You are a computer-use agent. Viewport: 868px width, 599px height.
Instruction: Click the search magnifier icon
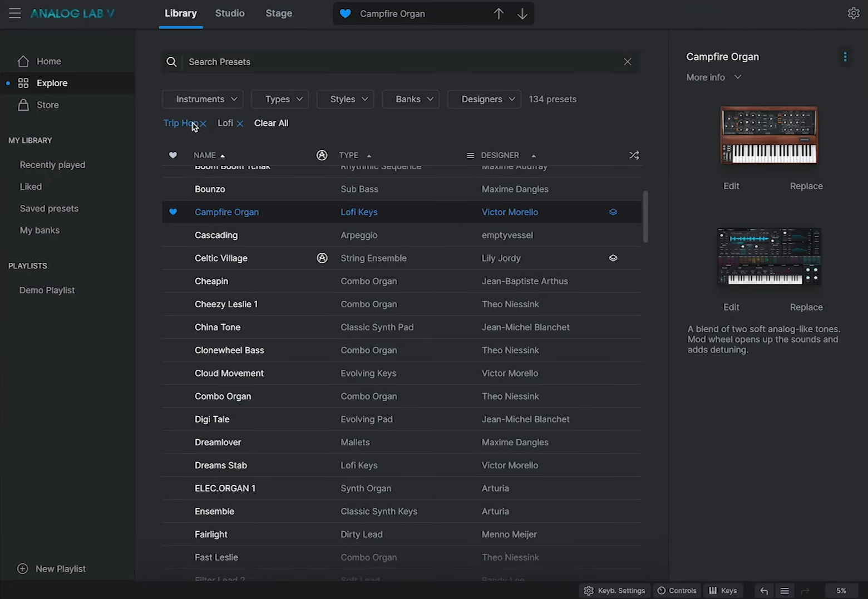click(172, 62)
